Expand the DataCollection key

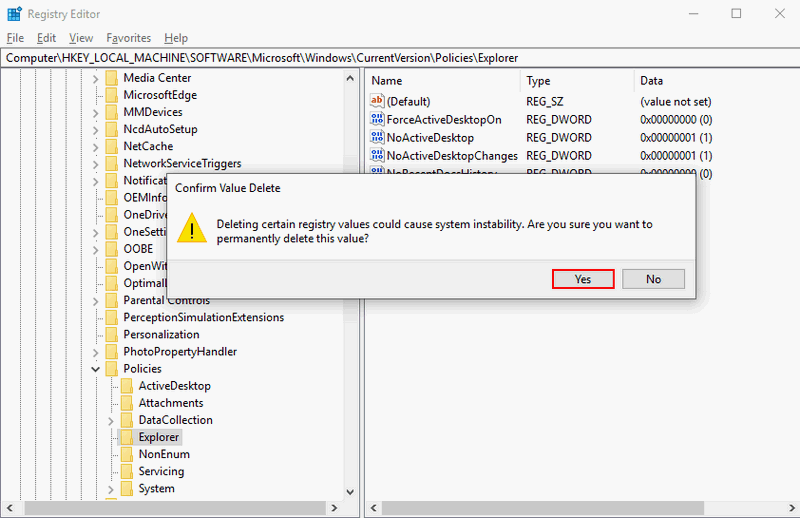(x=111, y=421)
